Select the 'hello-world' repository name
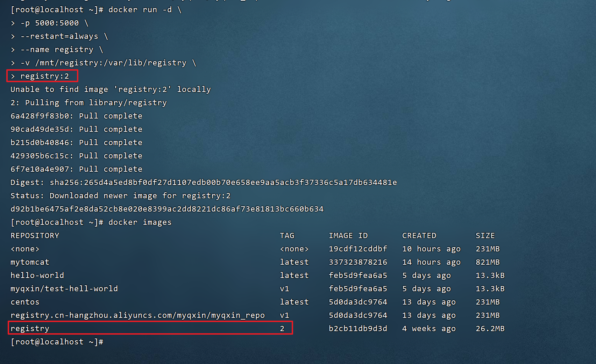596x364 pixels. (x=37, y=276)
